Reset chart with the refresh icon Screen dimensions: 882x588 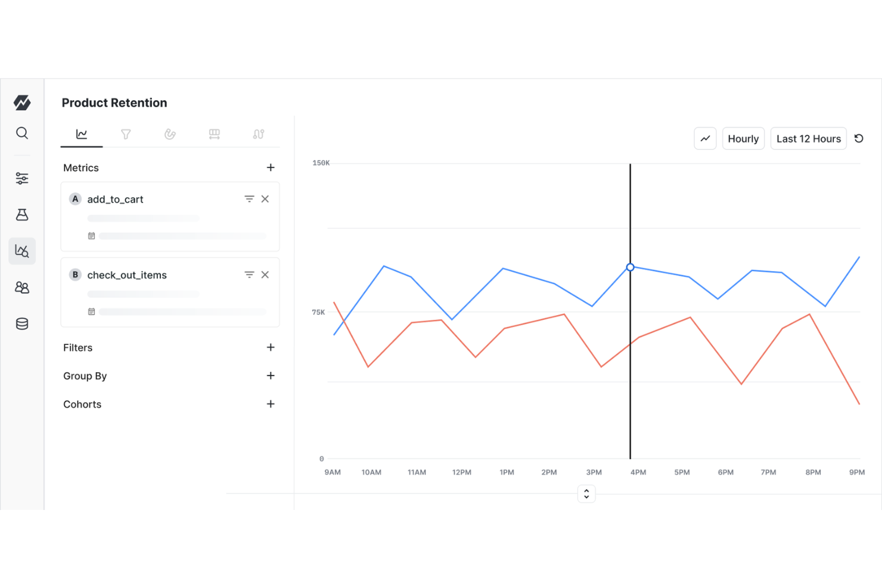[859, 138]
